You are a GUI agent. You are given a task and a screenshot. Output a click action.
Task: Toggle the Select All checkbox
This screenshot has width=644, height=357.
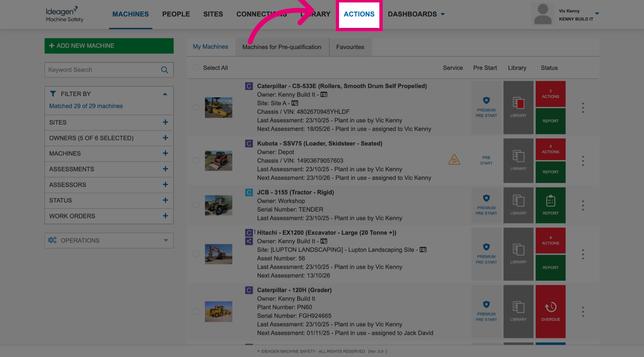point(196,67)
